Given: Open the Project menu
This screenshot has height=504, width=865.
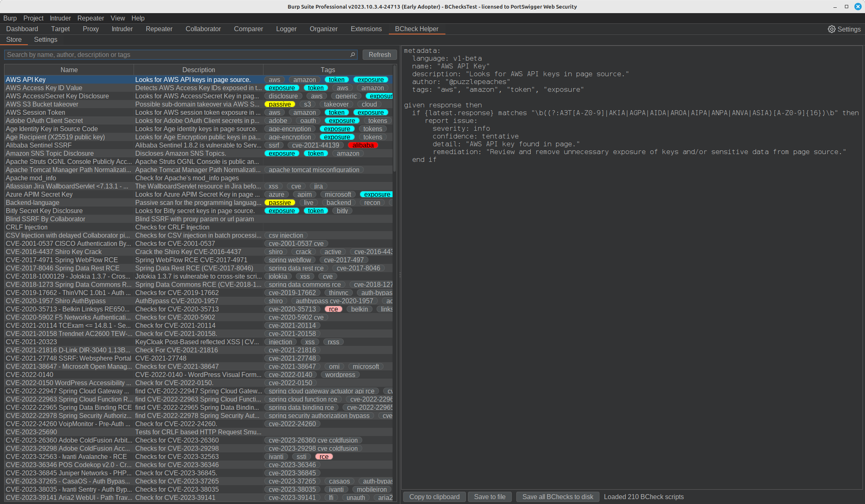Looking at the screenshot, I should coord(33,18).
